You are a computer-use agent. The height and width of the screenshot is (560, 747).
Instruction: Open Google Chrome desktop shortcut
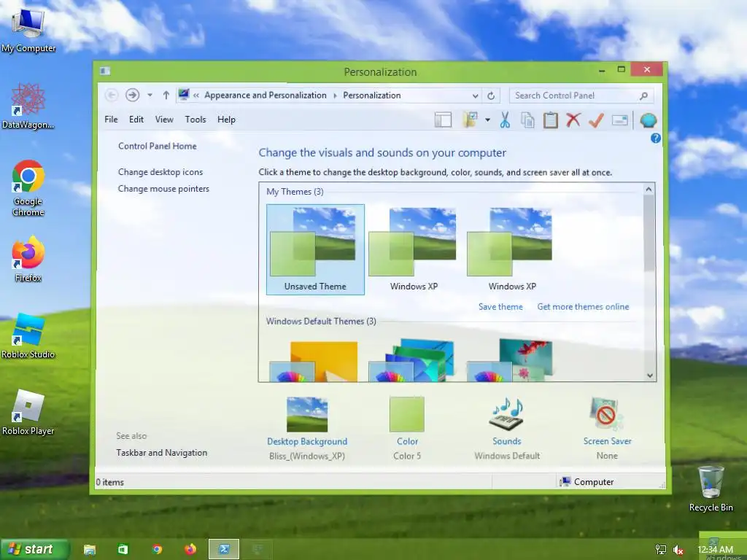click(x=28, y=187)
